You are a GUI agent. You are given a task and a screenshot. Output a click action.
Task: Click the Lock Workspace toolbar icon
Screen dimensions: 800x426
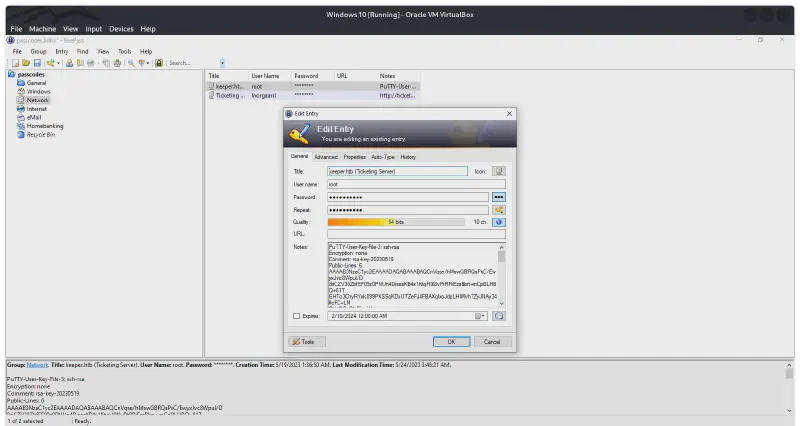coord(158,63)
